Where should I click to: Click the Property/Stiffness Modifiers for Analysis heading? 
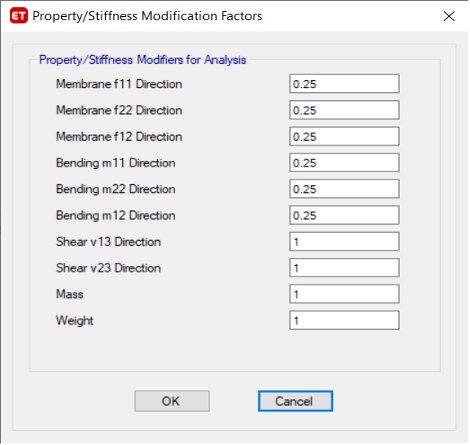click(x=143, y=60)
